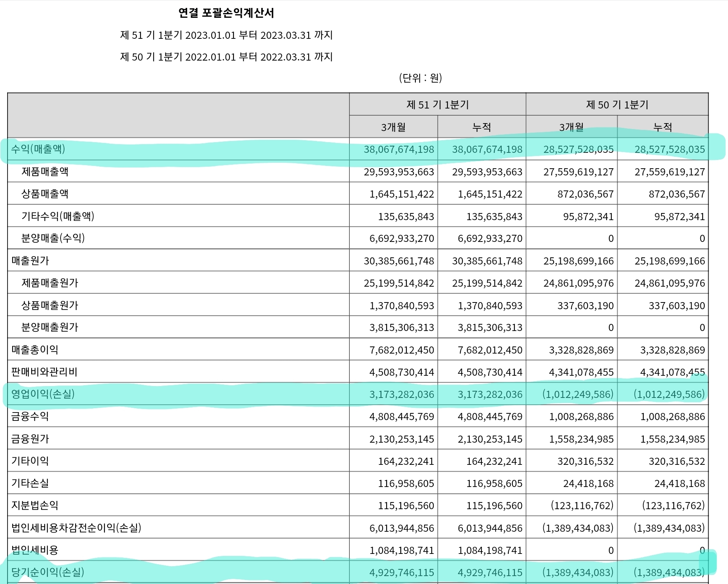728x584 pixels.
Task: Click the 상품매출액 row label
Action: pos(45,194)
